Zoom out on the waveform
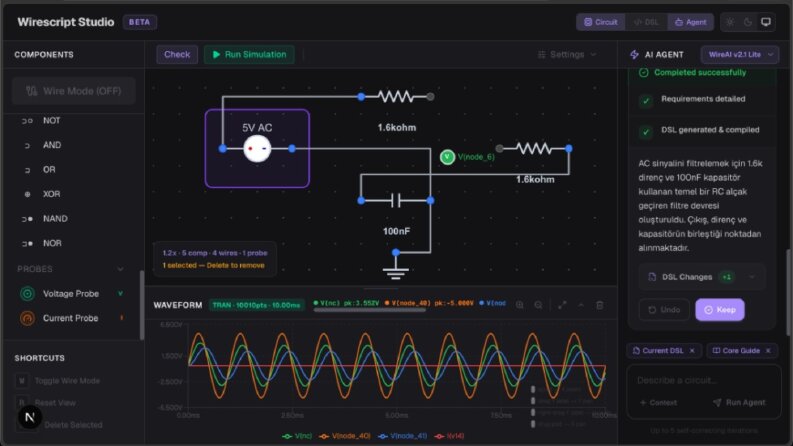The height and width of the screenshot is (446, 793). [538, 305]
